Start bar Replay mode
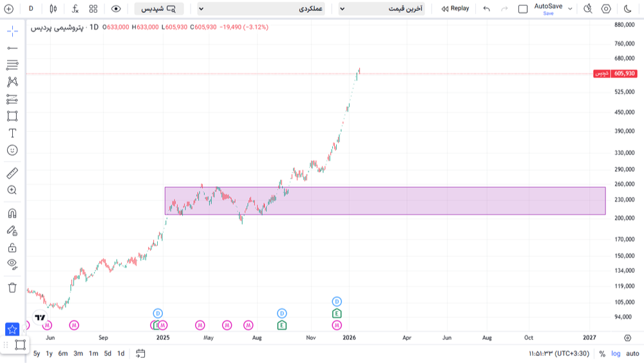 tap(455, 8)
